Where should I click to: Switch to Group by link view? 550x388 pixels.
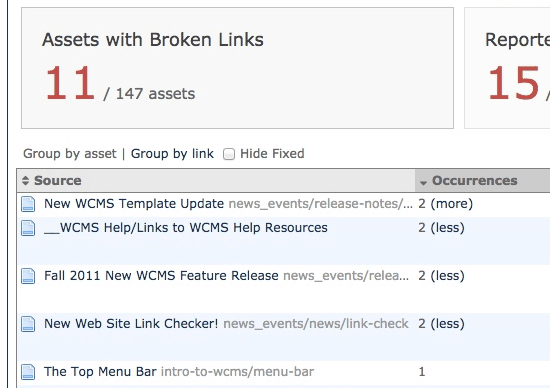click(172, 154)
